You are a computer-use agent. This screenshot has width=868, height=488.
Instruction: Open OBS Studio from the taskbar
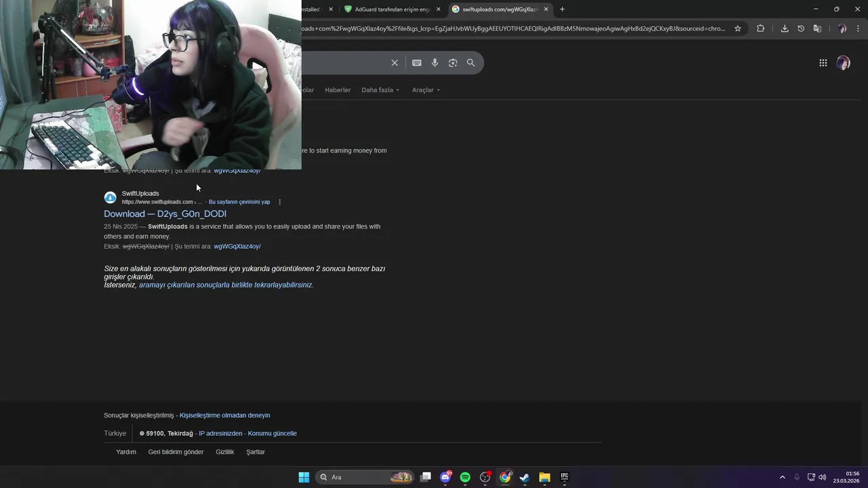[485, 477]
